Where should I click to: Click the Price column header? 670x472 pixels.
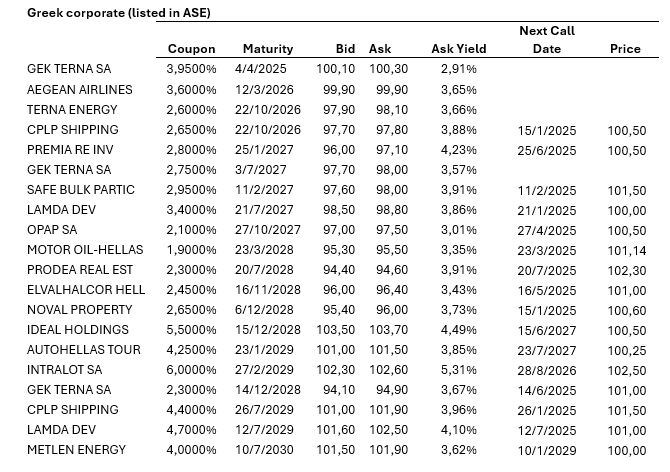625,49
